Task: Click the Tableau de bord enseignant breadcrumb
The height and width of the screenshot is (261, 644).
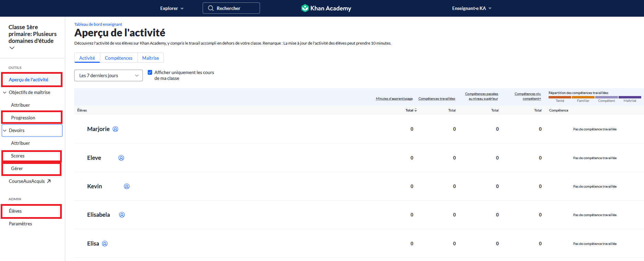Action: tap(98, 24)
